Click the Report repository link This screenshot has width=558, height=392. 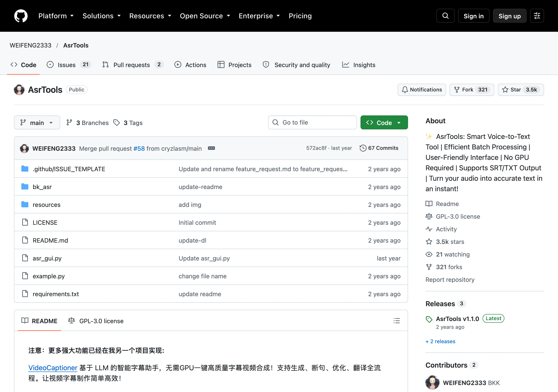[x=450, y=280]
